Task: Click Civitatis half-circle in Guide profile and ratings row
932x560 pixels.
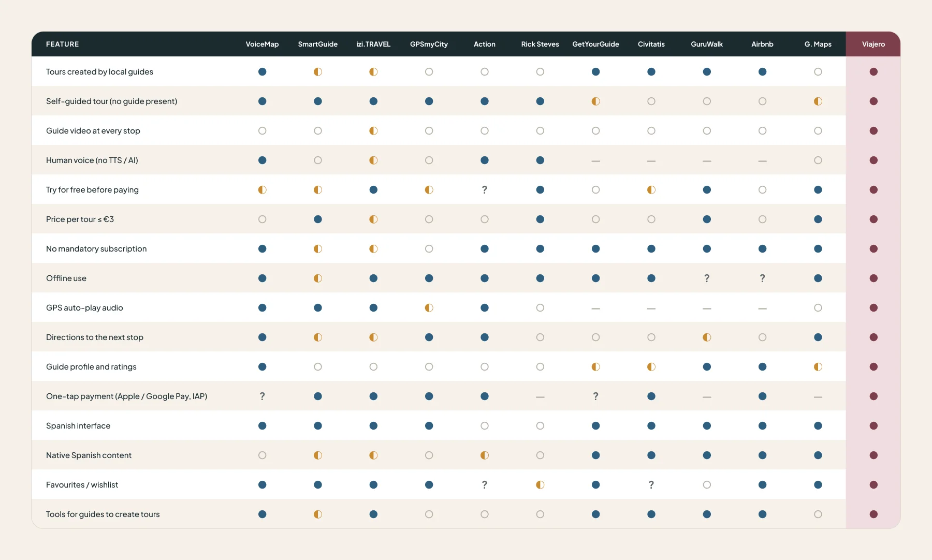Action: pyautogui.click(x=651, y=367)
